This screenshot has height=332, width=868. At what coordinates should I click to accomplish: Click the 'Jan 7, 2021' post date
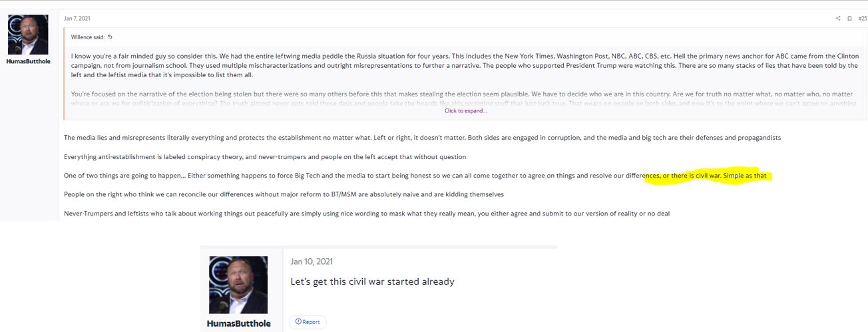[77, 18]
